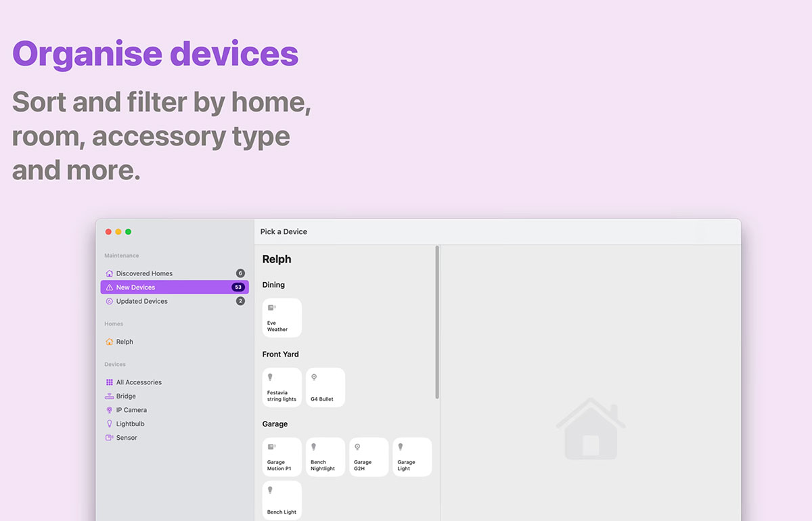Click the Lightbulb icon in sidebar
This screenshot has height=521, width=812.
pos(110,424)
